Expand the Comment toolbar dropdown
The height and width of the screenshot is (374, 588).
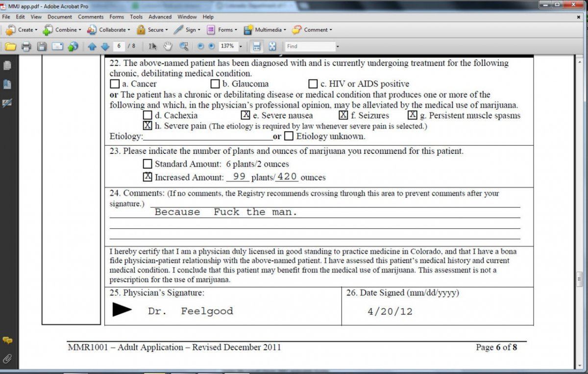330,30
